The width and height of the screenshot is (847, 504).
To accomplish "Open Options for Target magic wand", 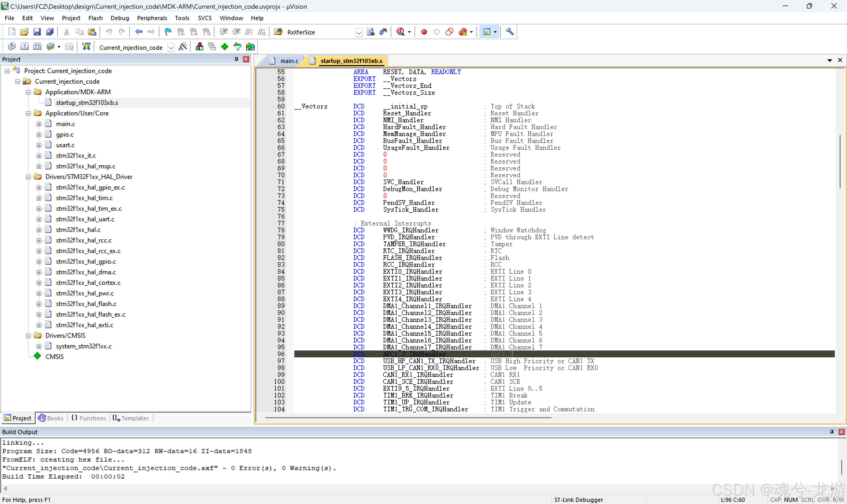I will pos(183,47).
